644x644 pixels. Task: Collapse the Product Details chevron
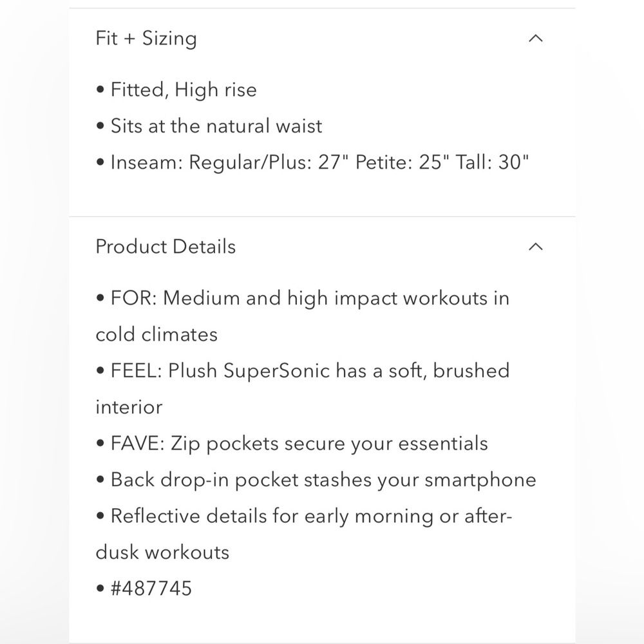(x=536, y=247)
